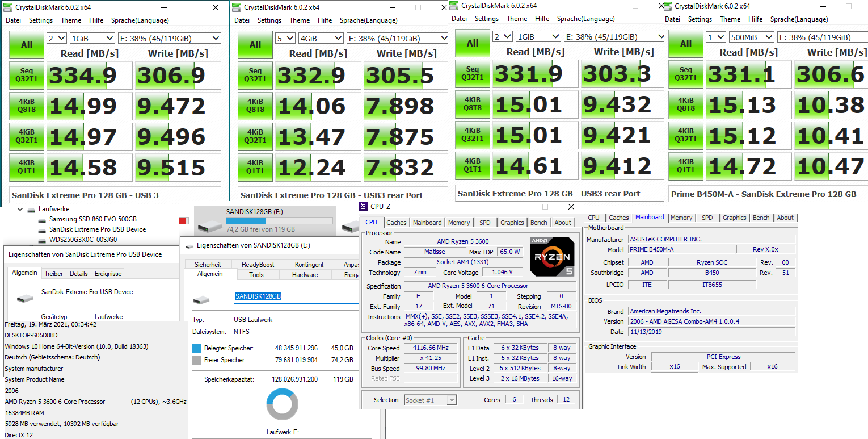This screenshot has width=868, height=439.
Task: Click title icon of Eigenschaften von SANDISK128GB dialog
Action: (x=189, y=246)
